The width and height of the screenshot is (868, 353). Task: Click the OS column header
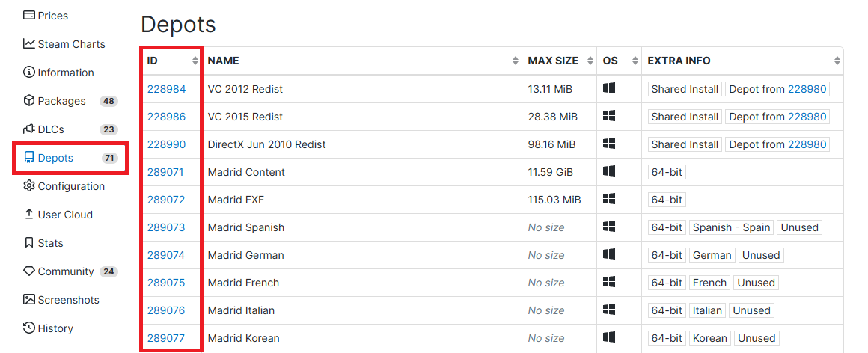[x=611, y=61]
